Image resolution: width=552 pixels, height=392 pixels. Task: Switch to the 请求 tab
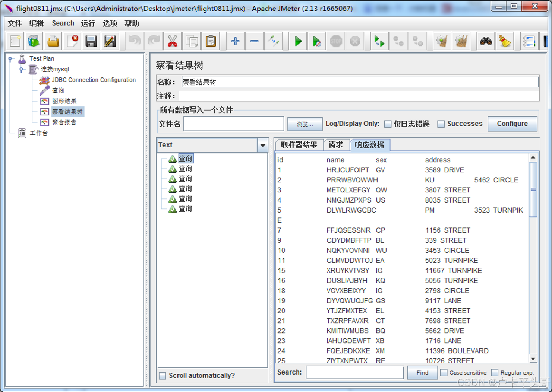point(336,145)
